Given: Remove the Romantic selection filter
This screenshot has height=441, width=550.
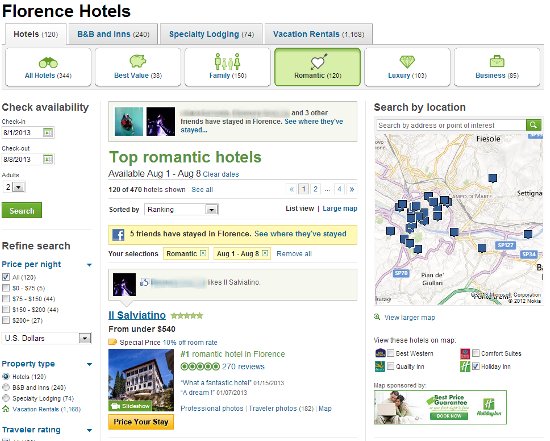Looking at the screenshot, I should pos(203,253).
